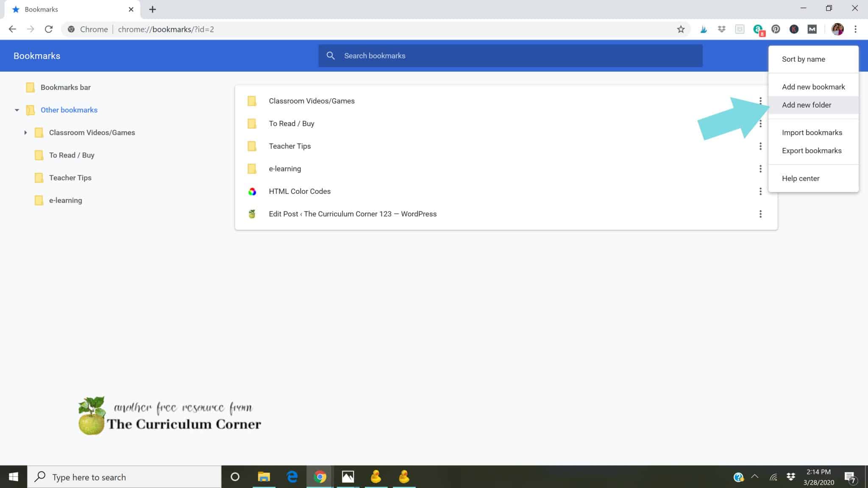Image resolution: width=868 pixels, height=488 pixels.
Task: Click the HTML Color Codes color wheel favicon
Action: point(252,191)
